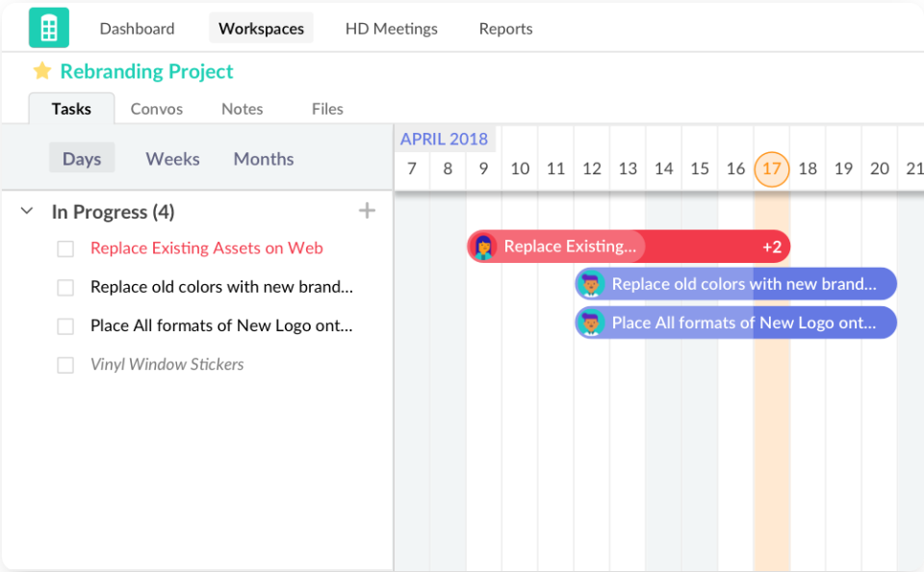
Task: Open the Rebranding Project link
Action: click(x=146, y=71)
